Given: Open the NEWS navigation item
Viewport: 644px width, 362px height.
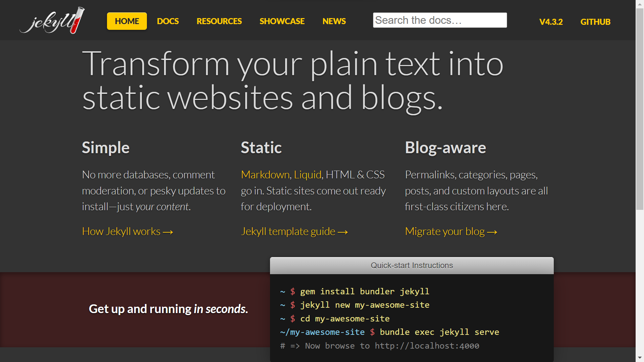Looking at the screenshot, I should pyautogui.click(x=334, y=21).
